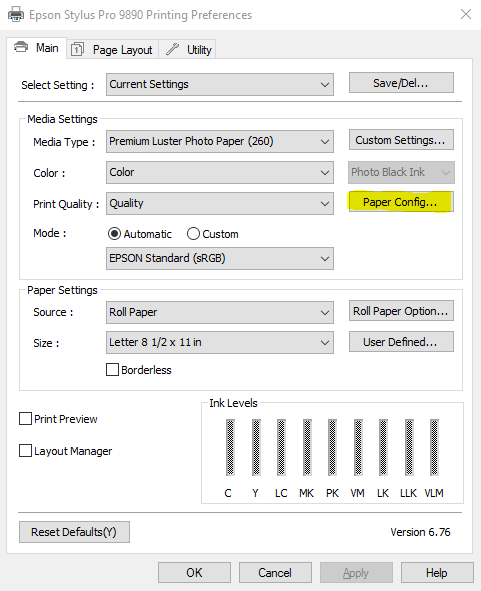Click the C cyan ink level bar
481x591 pixels.
(x=230, y=447)
